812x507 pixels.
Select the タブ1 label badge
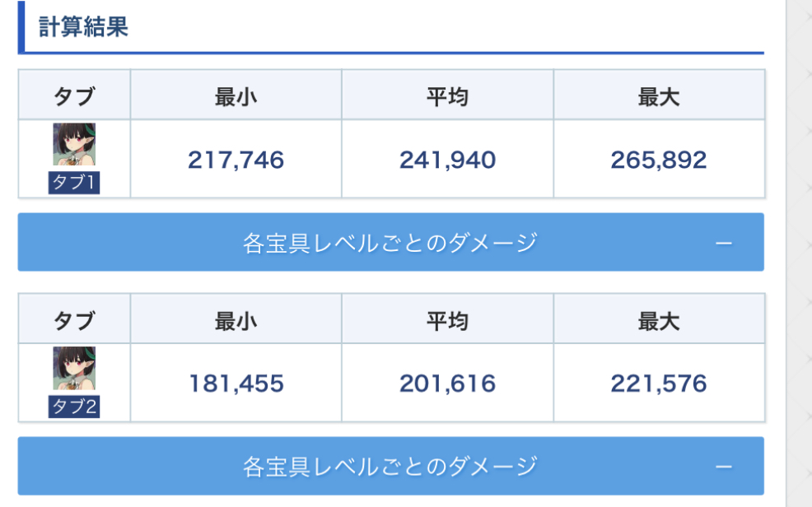(x=74, y=183)
